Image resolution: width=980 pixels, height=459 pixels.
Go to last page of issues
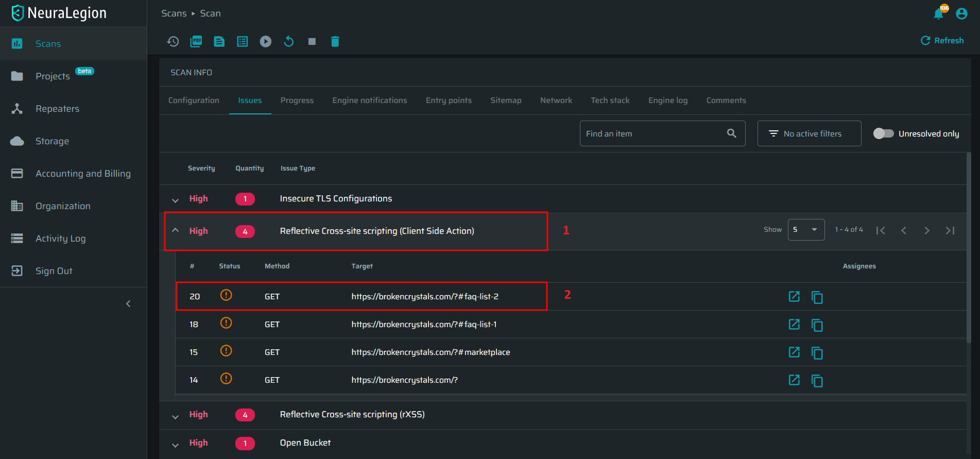(x=950, y=230)
